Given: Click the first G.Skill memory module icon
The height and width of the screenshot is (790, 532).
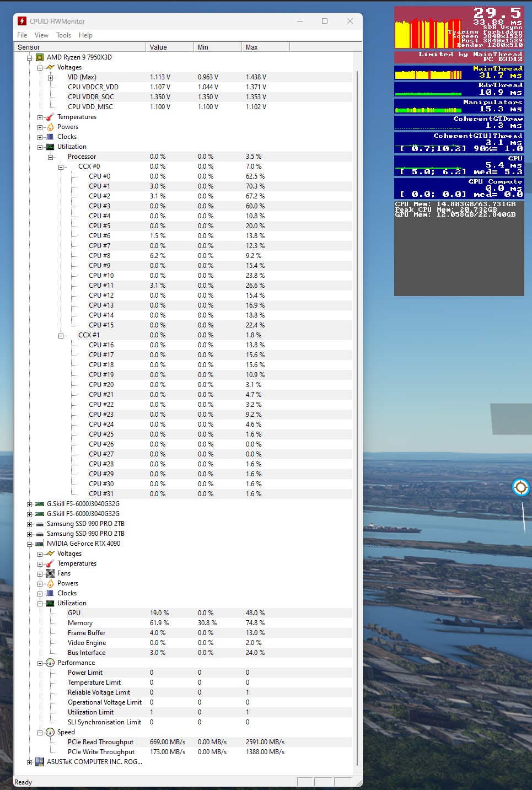Looking at the screenshot, I should coord(40,504).
